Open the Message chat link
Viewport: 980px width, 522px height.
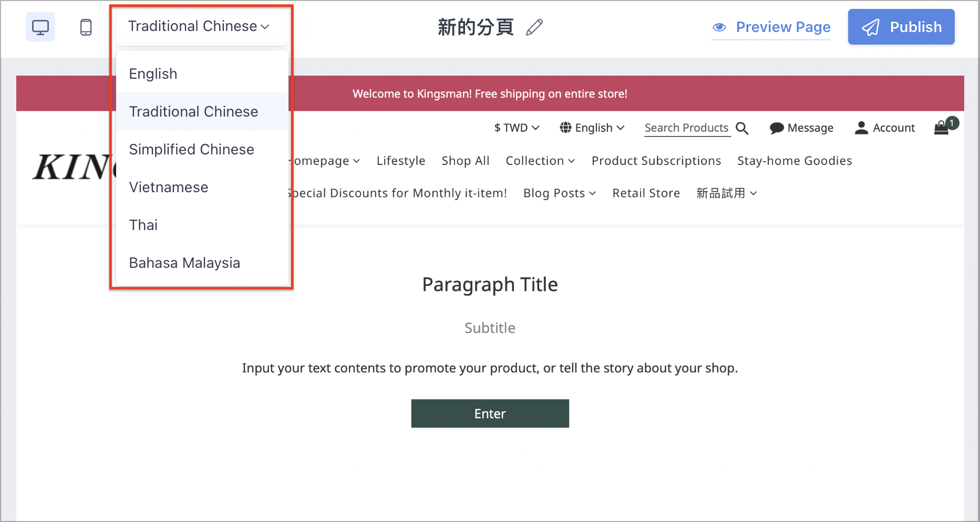point(801,128)
